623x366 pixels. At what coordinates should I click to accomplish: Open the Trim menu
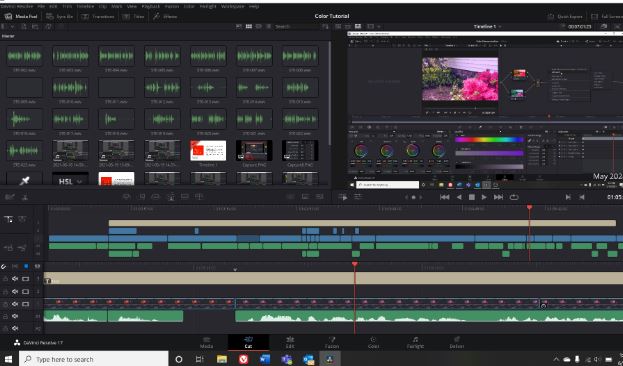67,6
